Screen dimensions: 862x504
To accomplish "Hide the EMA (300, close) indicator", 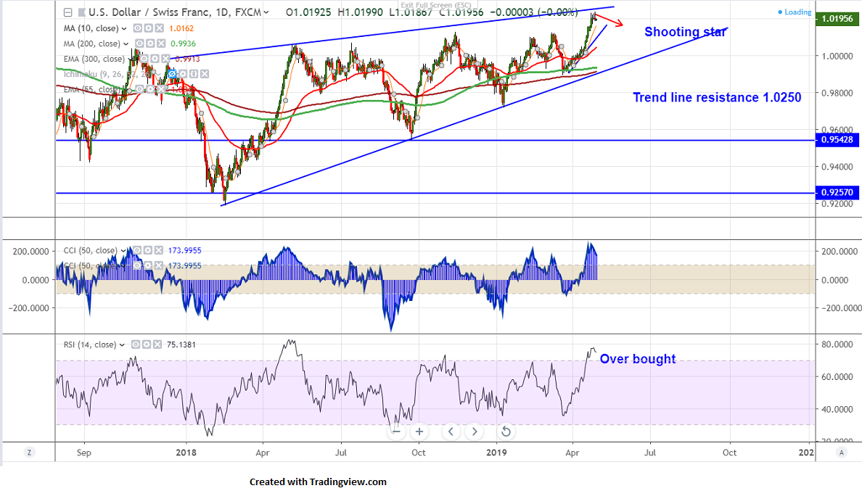I will [x=144, y=59].
